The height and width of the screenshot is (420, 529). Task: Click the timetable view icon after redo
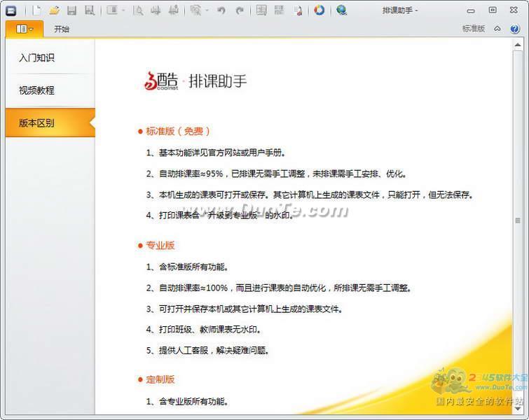tap(261, 10)
